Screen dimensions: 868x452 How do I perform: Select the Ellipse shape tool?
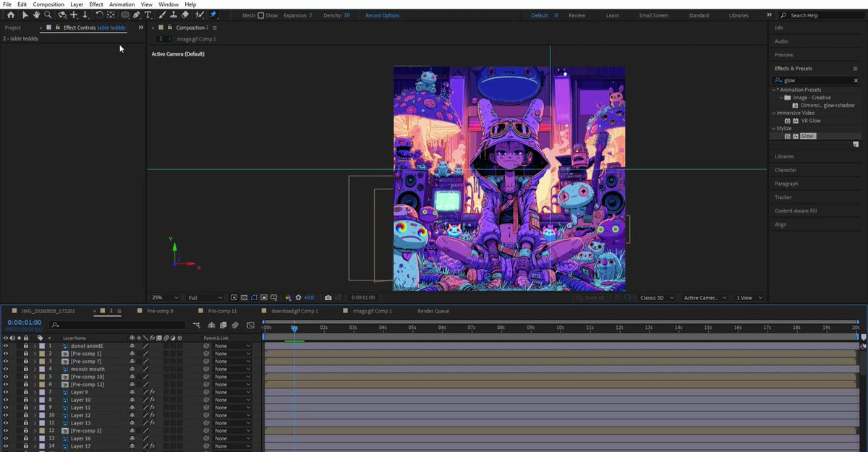click(x=125, y=14)
